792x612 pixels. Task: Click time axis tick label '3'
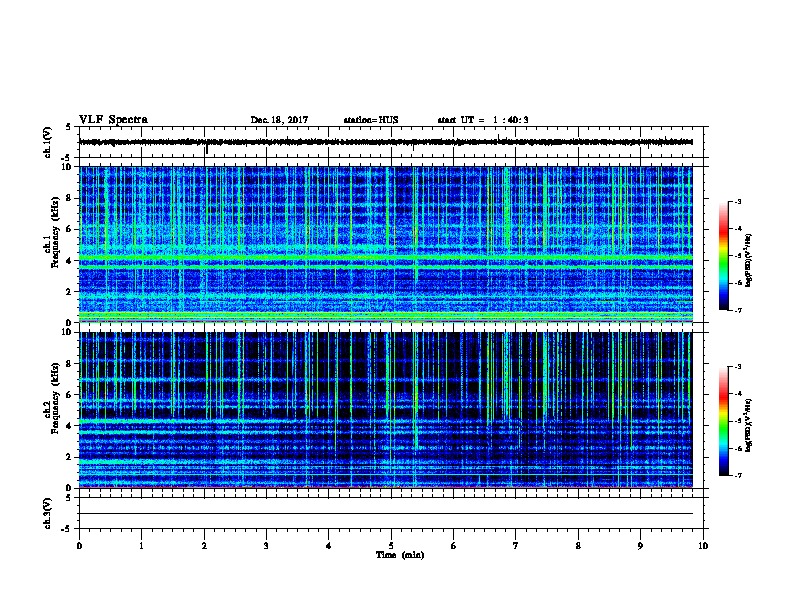click(x=266, y=546)
